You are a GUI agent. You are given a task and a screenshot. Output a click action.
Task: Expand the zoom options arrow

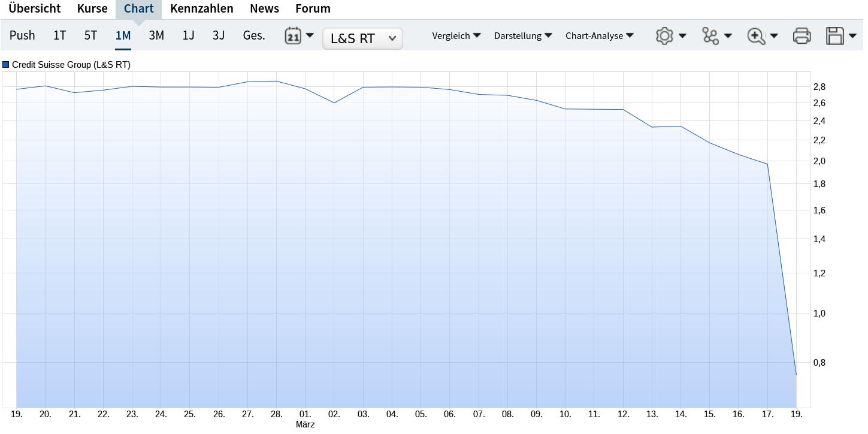coord(774,36)
